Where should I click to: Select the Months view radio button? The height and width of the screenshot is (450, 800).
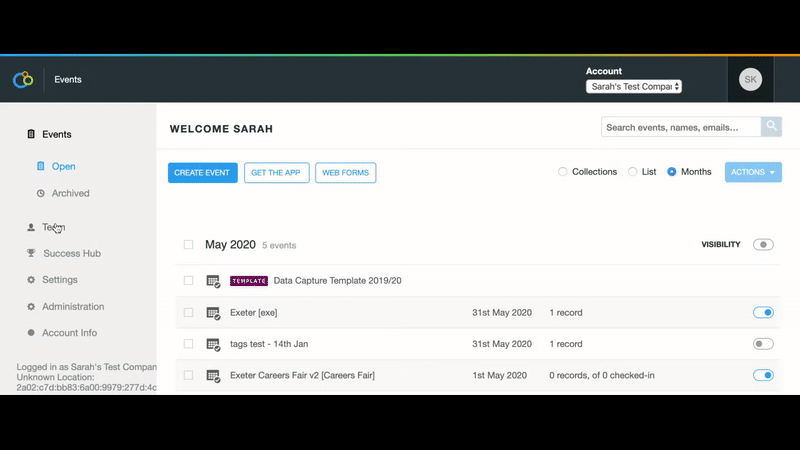[671, 171]
